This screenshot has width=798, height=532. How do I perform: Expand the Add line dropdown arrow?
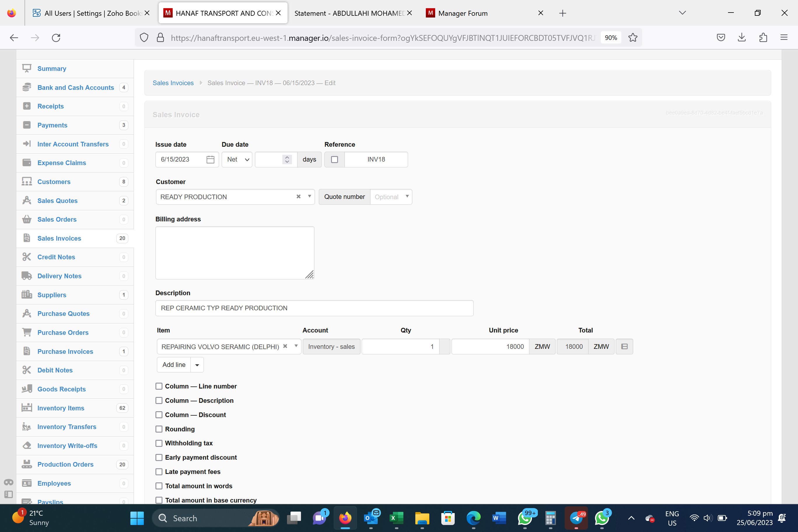pyautogui.click(x=197, y=365)
